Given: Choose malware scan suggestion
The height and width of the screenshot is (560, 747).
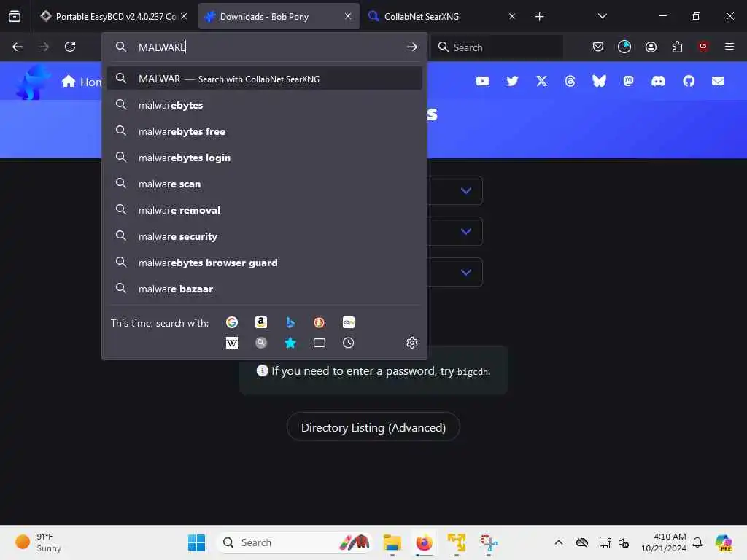Looking at the screenshot, I should point(264,184).
